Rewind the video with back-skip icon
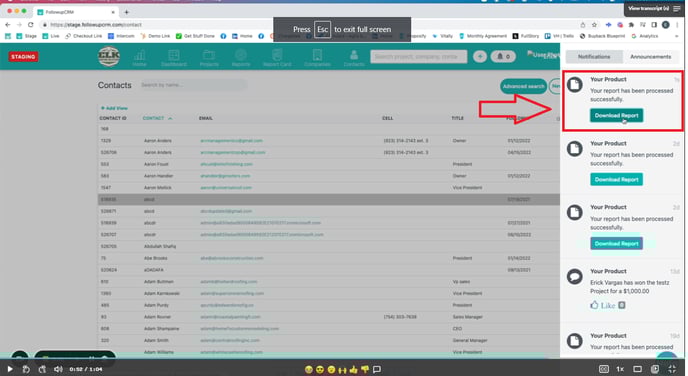 pyautogui.click(x=26, y=369)
